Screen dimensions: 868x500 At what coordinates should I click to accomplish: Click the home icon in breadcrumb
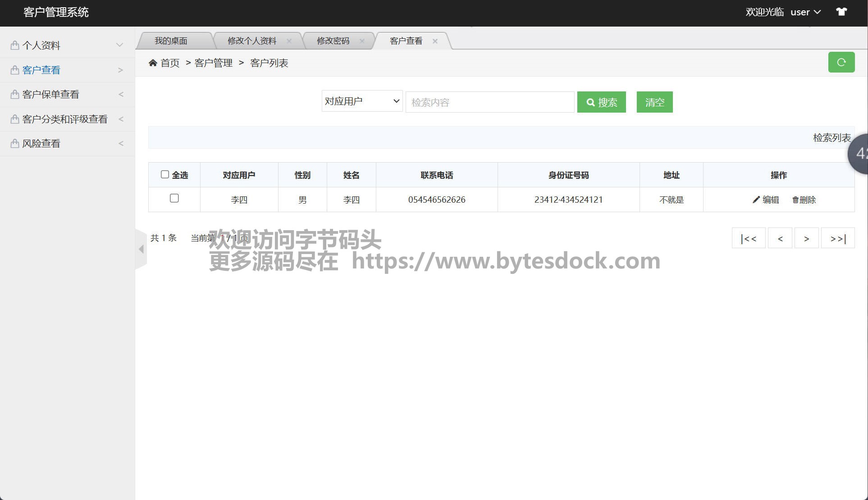(x=153, y=63)
